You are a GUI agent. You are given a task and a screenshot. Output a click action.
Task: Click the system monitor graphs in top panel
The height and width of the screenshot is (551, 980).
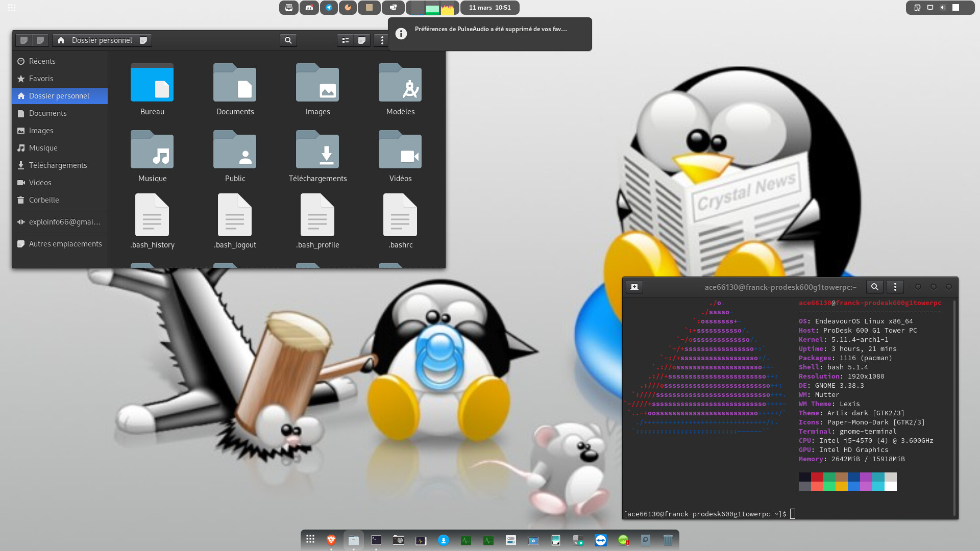click(x=433, y=8)
